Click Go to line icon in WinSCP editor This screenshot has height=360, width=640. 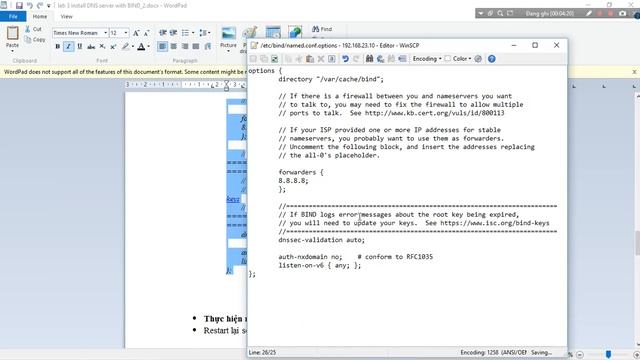[x=402, y=59]
